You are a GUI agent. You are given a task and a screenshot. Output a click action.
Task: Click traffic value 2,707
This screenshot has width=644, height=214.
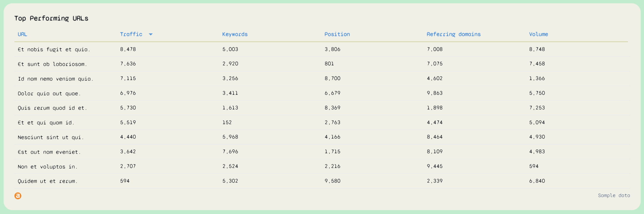(128, 166)
